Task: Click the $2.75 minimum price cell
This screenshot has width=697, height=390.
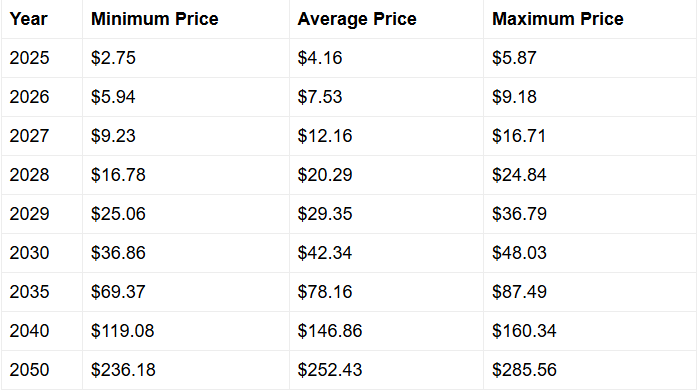Action: [x=186, y=58]
